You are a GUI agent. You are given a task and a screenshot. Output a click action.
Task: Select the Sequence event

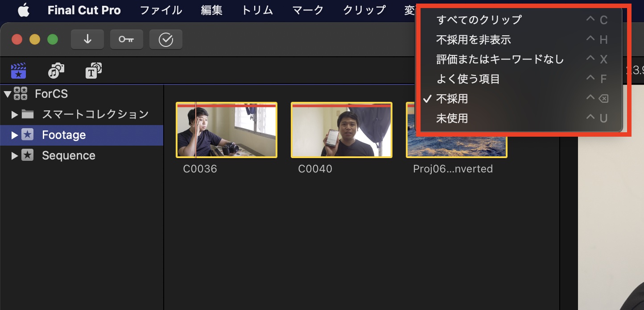[x=69, y=155]
